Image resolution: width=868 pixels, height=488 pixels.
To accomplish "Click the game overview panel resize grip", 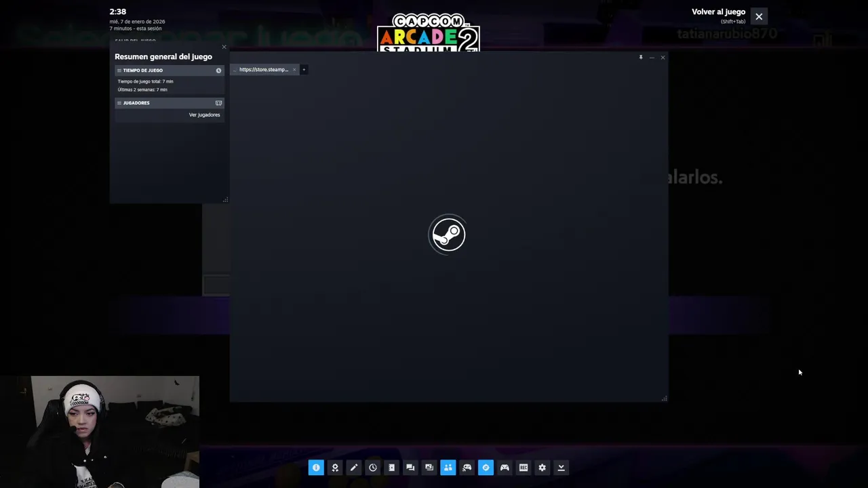I will point(225,199).
